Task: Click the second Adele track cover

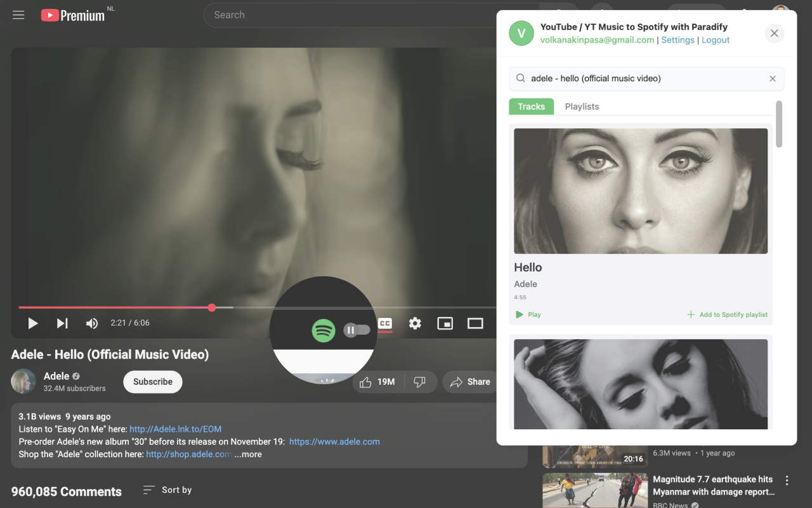Action: point(641,384)
